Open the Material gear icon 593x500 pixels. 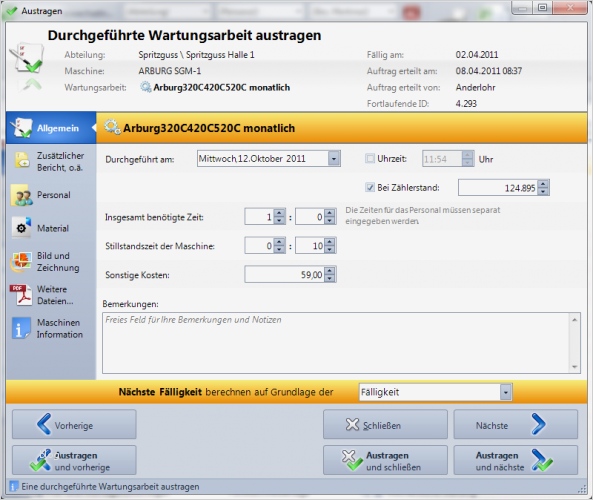[x=22, y=227]
